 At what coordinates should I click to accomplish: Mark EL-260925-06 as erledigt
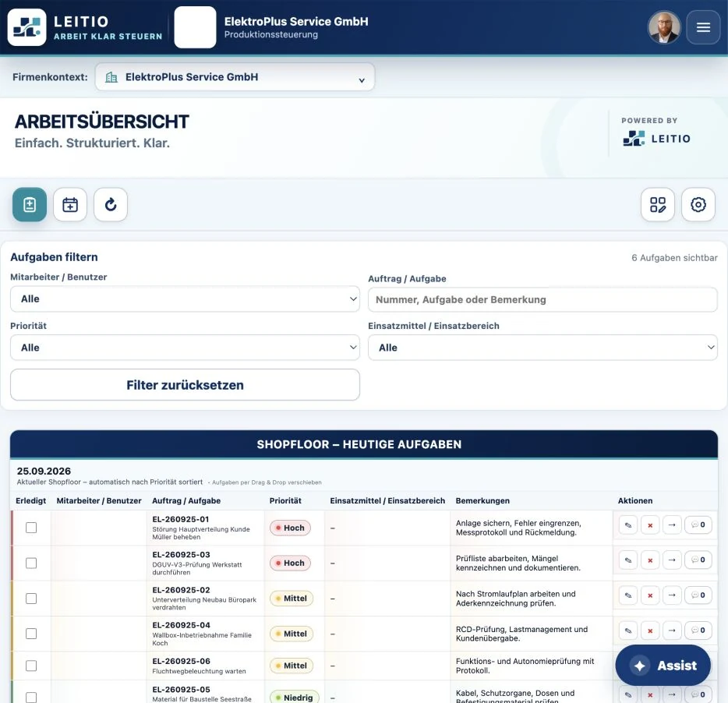coord(31,666)
